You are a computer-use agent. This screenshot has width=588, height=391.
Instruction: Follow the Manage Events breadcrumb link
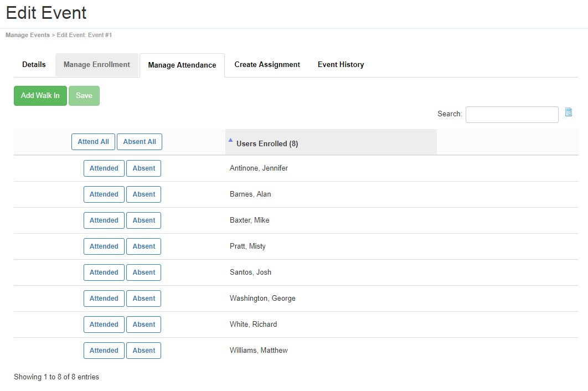tap(28, 35)
